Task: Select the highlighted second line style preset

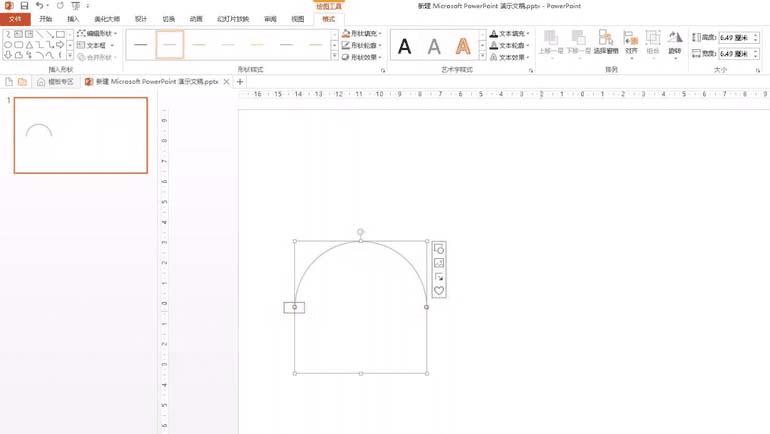Action: [170, 45]
